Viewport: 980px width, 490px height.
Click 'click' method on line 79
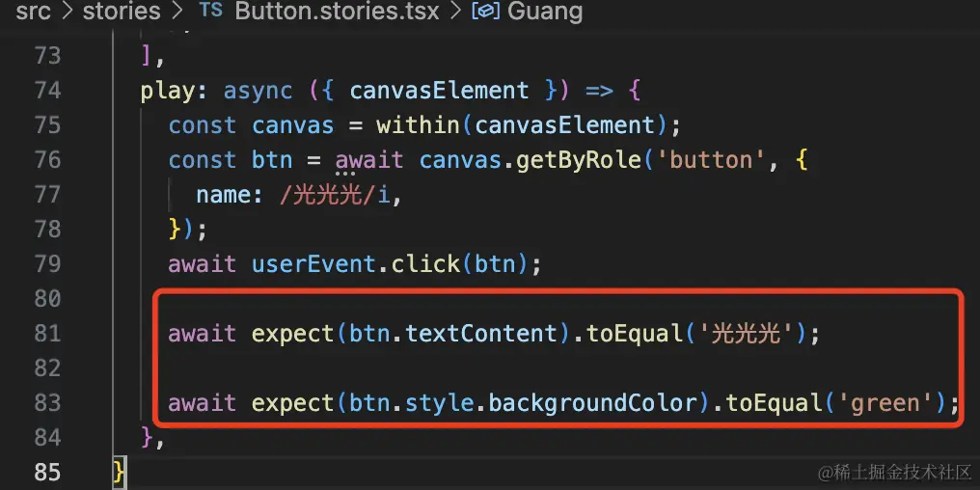pos(425,264)
